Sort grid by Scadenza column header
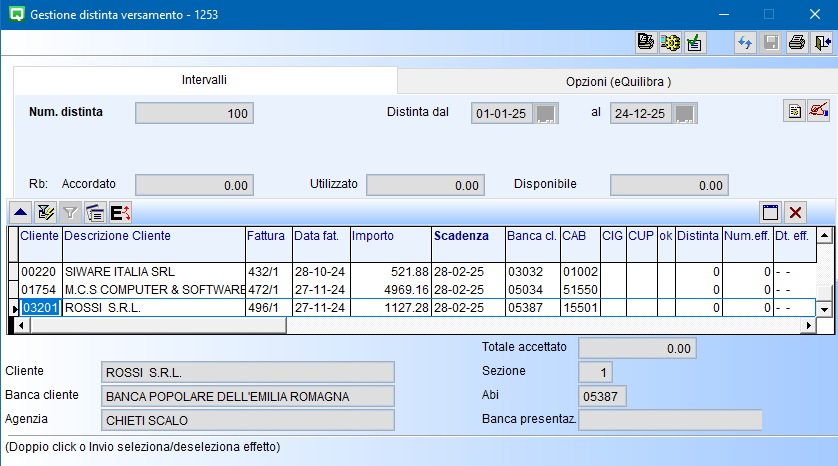Viewport: 838px width, 466px height. [461, 236]
